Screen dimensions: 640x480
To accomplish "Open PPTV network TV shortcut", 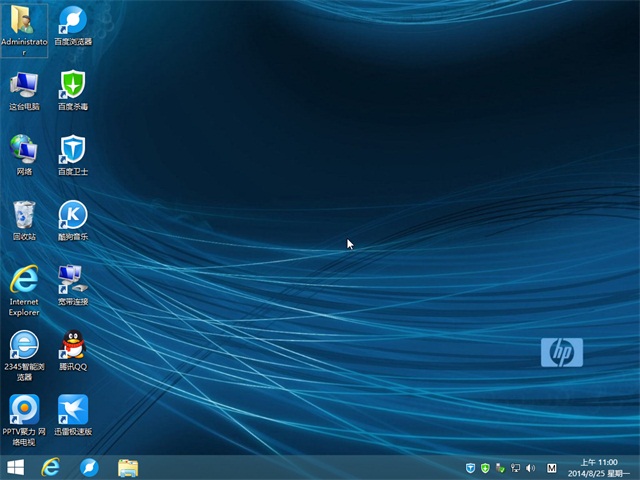I will pyautogui.click(x=24, y=409).
